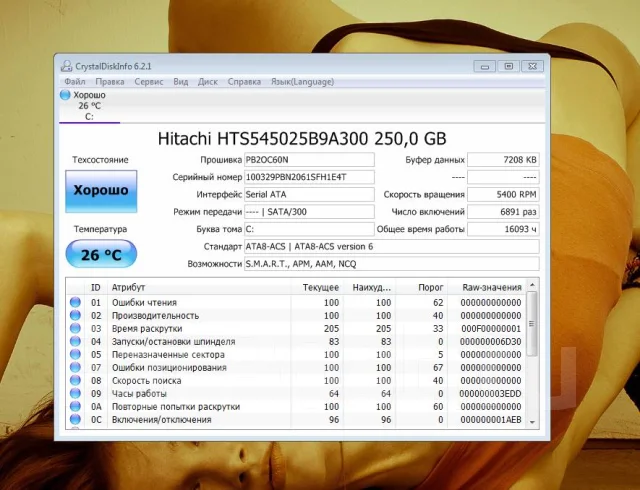Click the Наихуд... column header
640x490 pixels.
tap(369, 287)
